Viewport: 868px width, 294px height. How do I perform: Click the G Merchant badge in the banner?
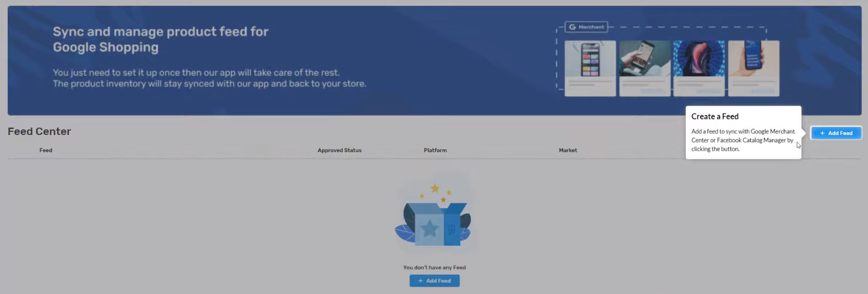[586, 27]
